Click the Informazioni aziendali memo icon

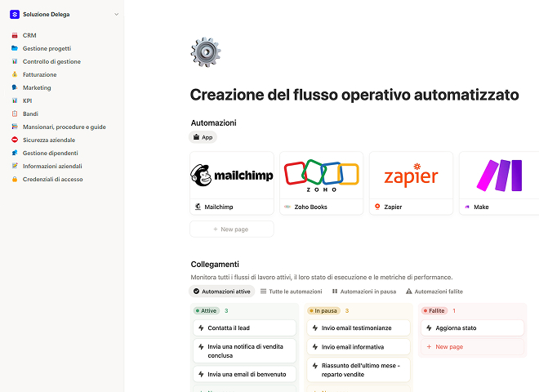click(15, 166)
